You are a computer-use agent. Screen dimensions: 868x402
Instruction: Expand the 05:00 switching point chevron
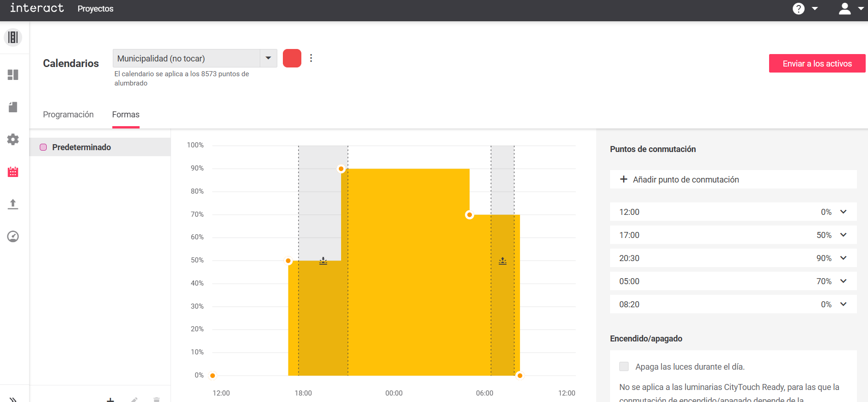coord(843,281)
